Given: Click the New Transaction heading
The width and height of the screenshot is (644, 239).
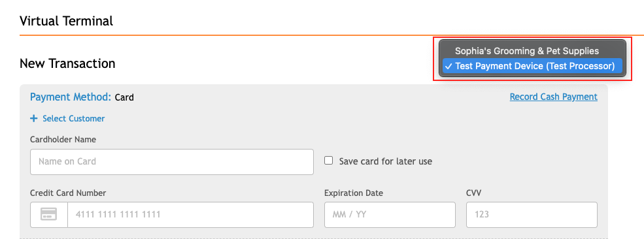Looking at the screenshot, I should (x=67, y=63).
